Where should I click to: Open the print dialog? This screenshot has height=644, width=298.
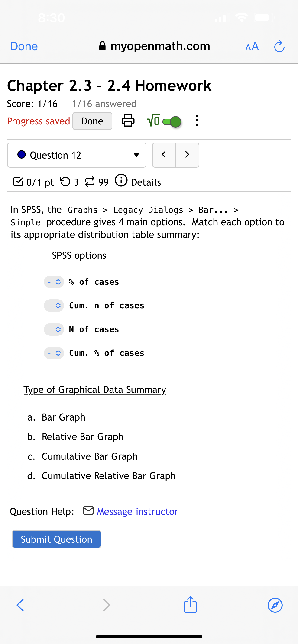(x=128, y=121)
